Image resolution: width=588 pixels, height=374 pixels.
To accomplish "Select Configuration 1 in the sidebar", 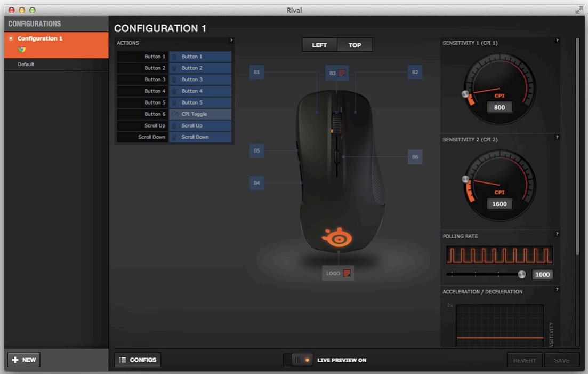I will (57, 45).
